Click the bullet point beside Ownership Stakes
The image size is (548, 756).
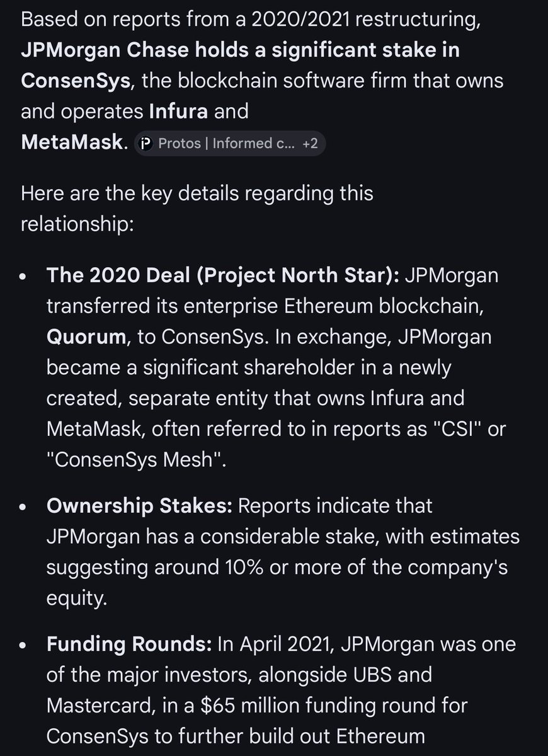pos(24,506)
